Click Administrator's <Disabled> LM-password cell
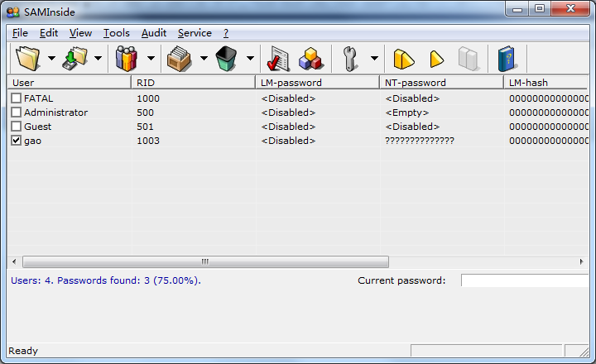Image resolution: width=596 pixels, height=364 pixels. click(288, 113)
